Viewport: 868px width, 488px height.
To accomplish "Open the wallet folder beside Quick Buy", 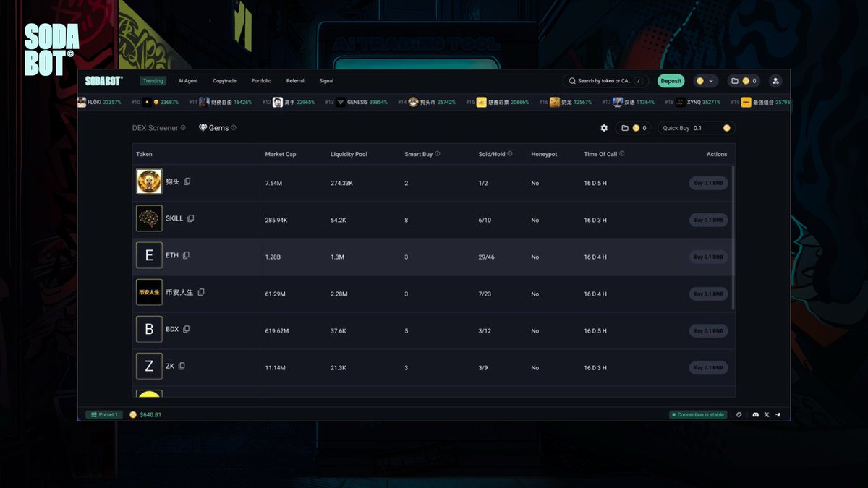I will pos(633,128).
